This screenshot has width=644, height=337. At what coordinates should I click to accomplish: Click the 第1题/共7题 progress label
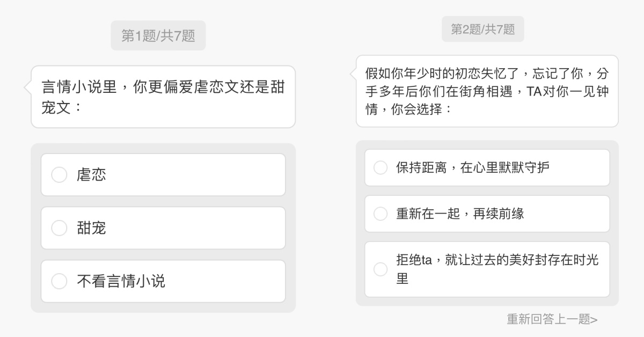158,36
